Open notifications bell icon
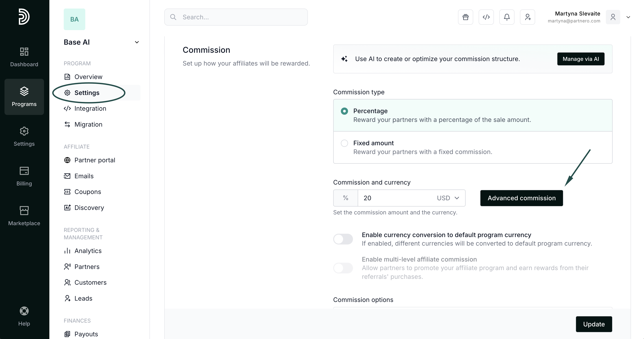This screenshot has height=339, width=644. click(x=506, y=17)
